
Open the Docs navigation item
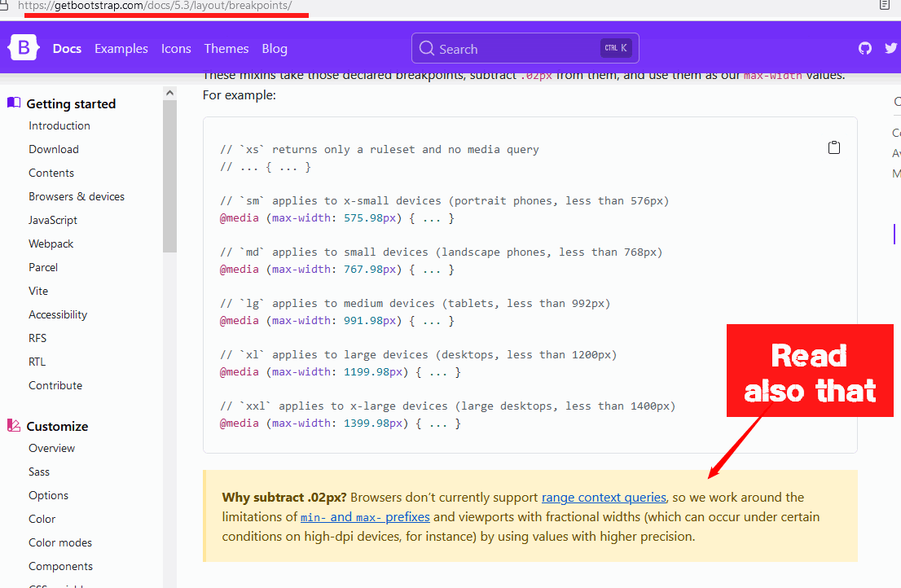tap(67, 49)
